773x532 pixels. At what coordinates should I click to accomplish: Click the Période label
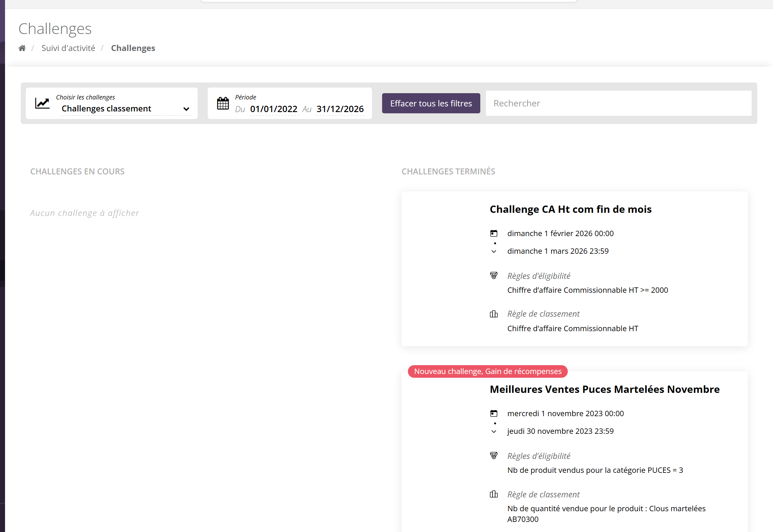(245, 97)
